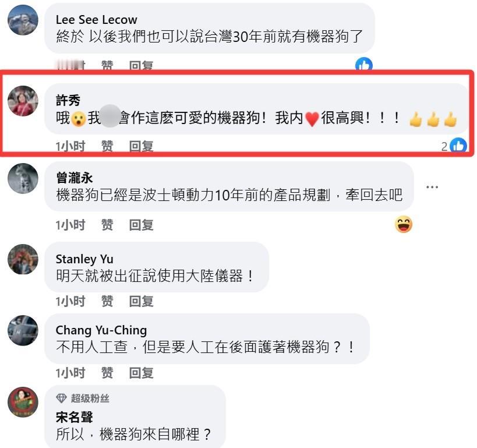477x448 pixels.
Task: Click 赞 under Chang Yu-Ching's comment
Action: 107,373
